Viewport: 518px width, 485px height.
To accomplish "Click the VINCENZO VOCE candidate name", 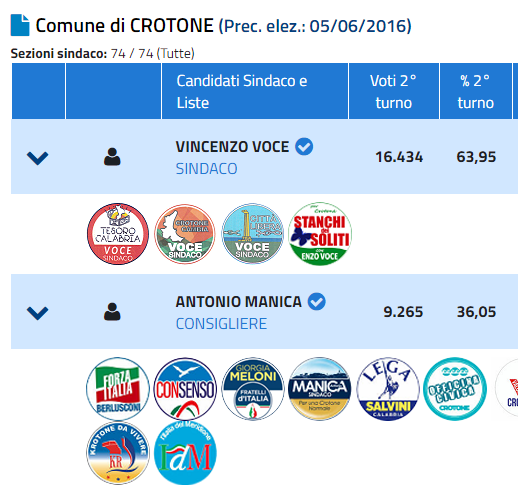I will tap(232, 147).
